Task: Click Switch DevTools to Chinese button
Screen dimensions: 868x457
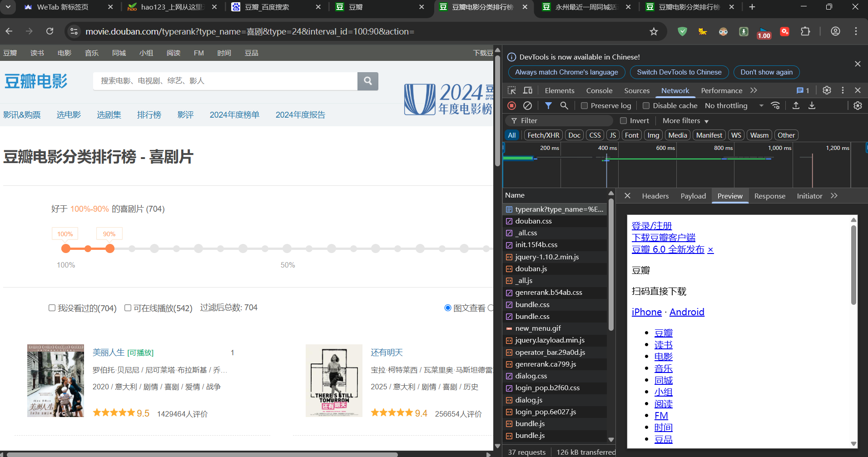Action: click(x=679, y=72)
